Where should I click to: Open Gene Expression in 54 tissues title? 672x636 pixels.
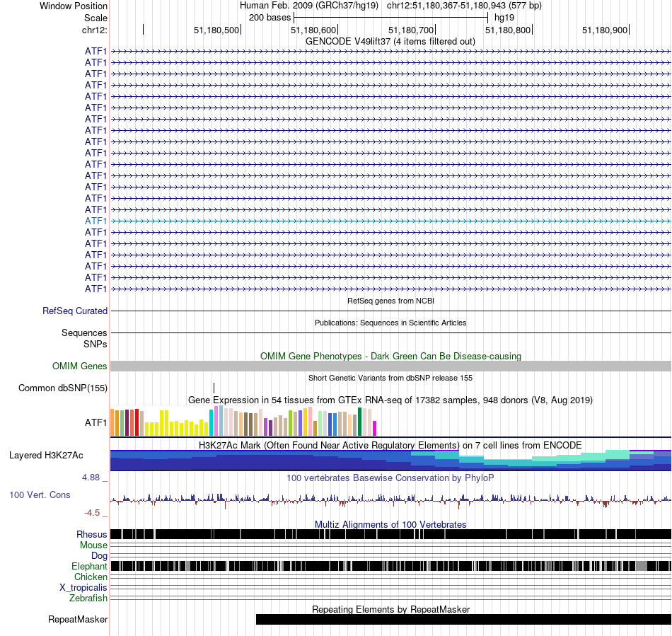click(390, 400)
